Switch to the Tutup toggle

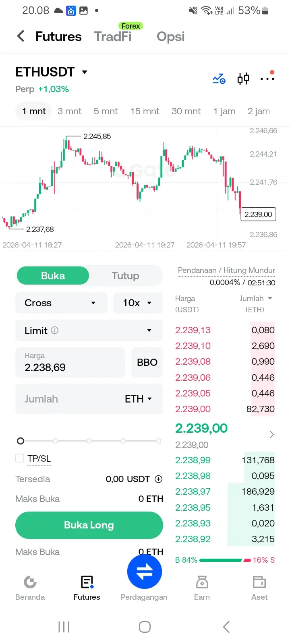pos(125,276)
